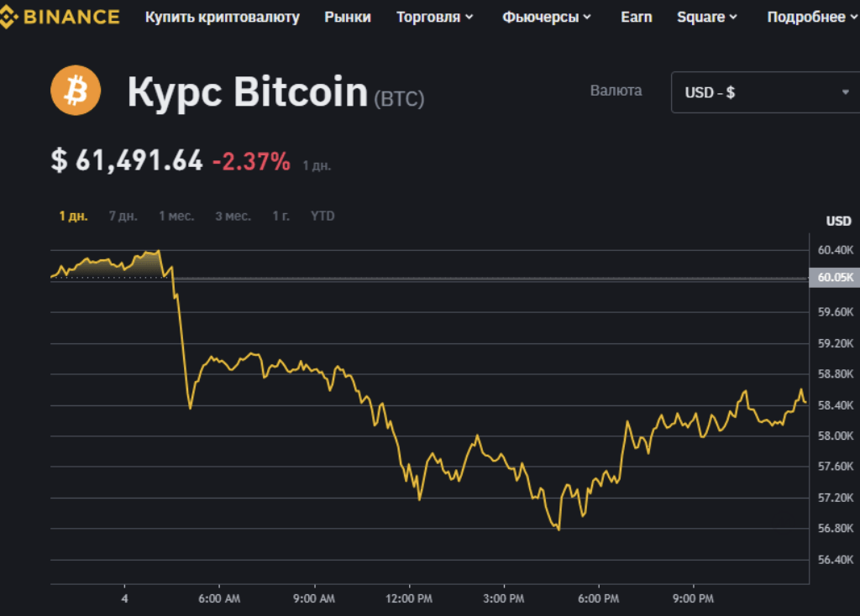Click the 3:00 PM time label
This screenshot has width=860, height=616.
point(504,598)
